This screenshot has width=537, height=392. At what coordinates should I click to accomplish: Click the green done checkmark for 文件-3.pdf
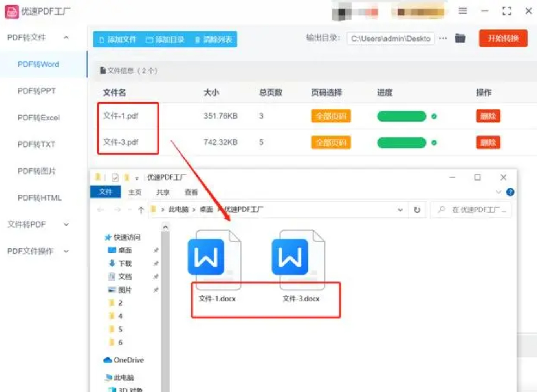434,142
